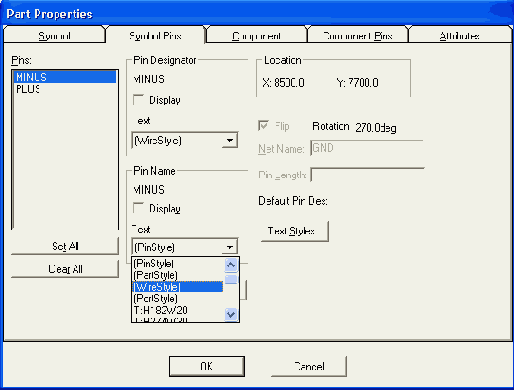Choose (PartStyle) from dropdown list
514x390 pixels.
pyautogui.click(x=178, y=275)
